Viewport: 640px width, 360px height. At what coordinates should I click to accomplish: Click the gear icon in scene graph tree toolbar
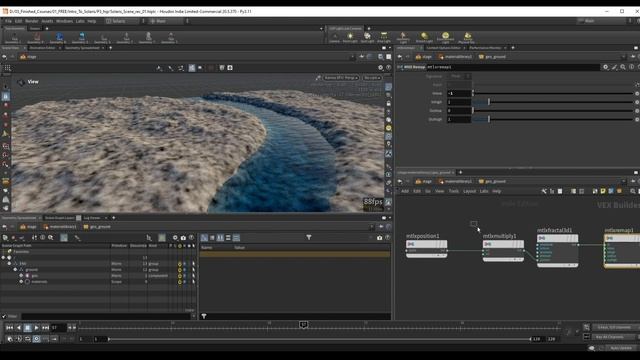[175, 238]
